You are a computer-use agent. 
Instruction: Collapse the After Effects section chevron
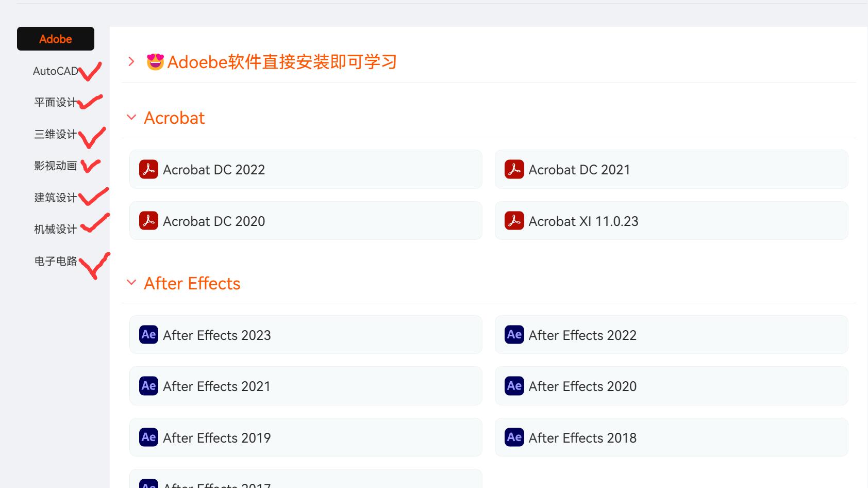point(131,283)
